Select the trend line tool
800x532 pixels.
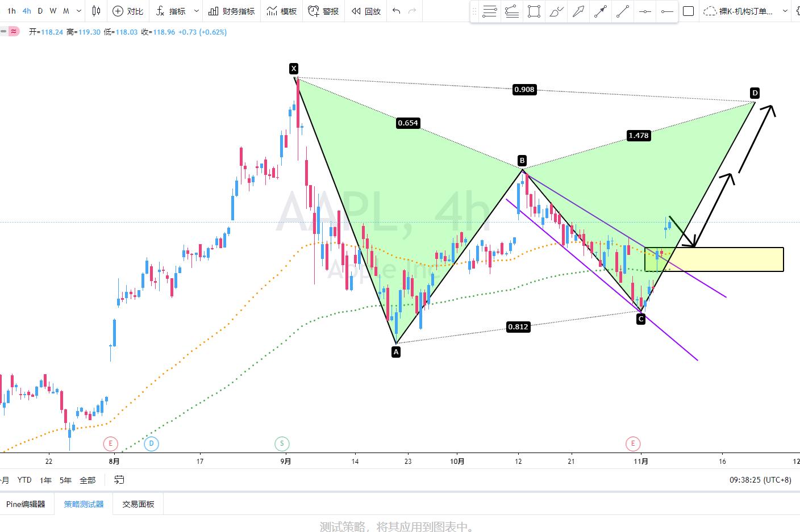click(x=623, y=11)
